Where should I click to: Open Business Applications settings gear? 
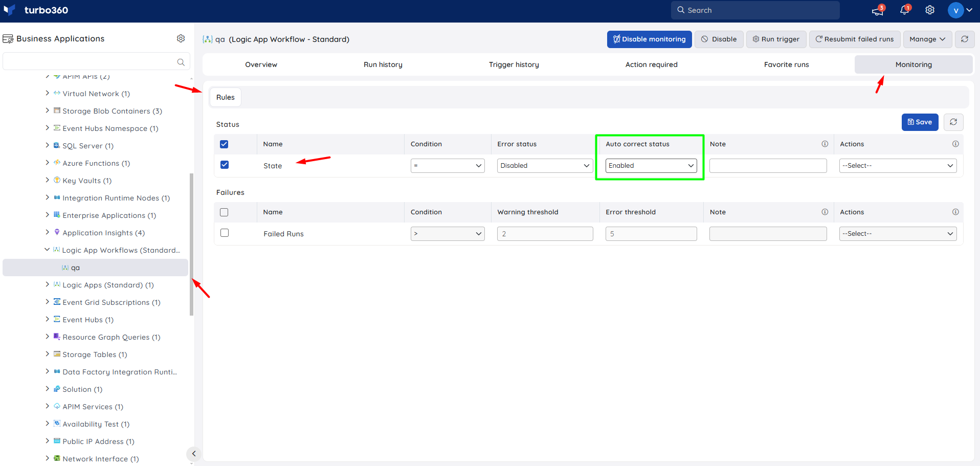pos(181,38)
